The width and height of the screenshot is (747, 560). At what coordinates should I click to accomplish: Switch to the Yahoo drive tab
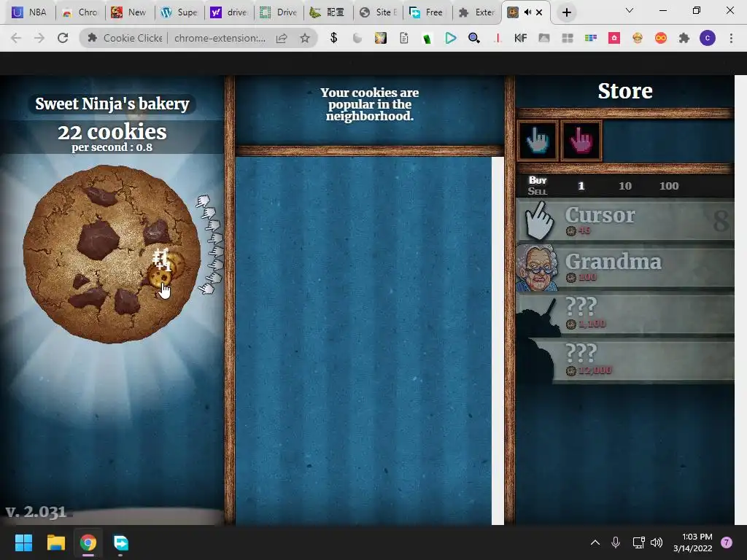[x=228, y=12]
